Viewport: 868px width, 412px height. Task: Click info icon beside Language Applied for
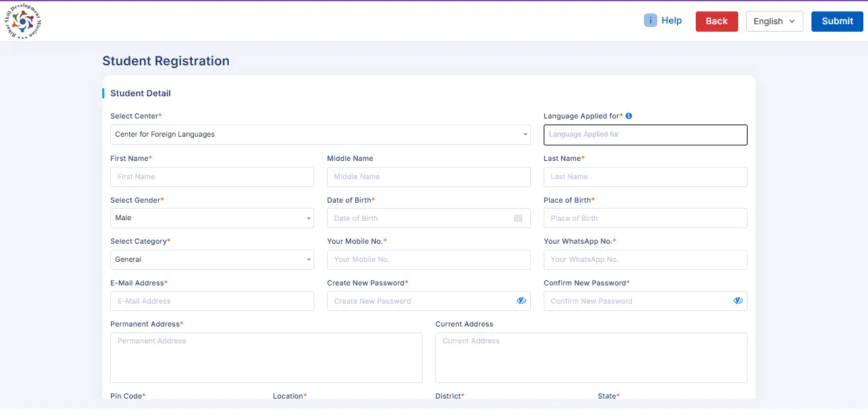pyautogui.click(x=628, y=116)
